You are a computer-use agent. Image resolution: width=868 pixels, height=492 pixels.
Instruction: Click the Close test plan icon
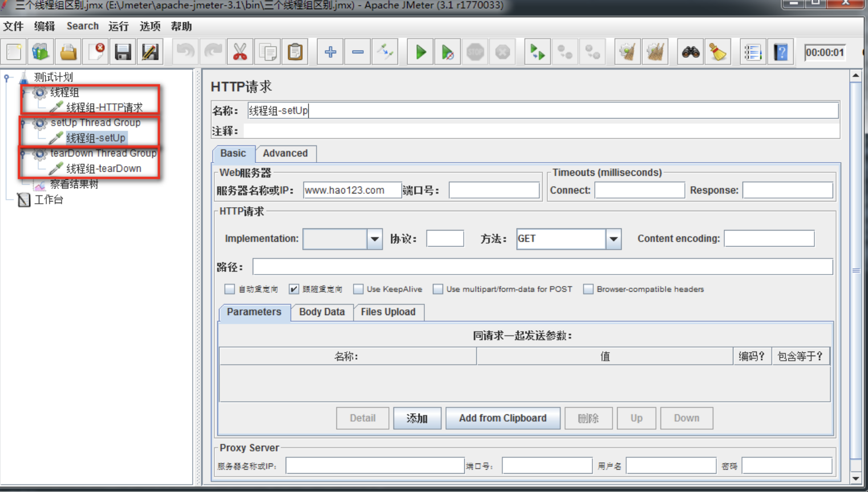(96, 52)
